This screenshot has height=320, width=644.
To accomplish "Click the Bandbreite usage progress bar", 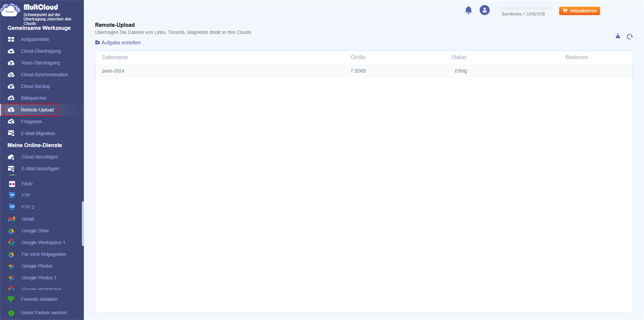I will coord(526,9).
